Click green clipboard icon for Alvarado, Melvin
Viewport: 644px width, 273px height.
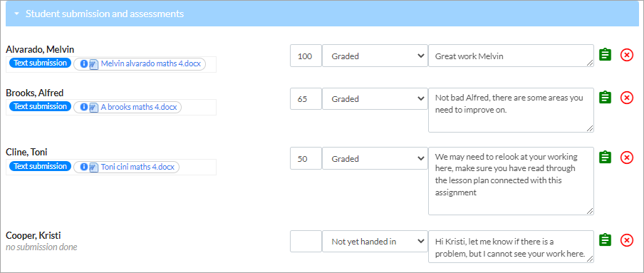605,55
